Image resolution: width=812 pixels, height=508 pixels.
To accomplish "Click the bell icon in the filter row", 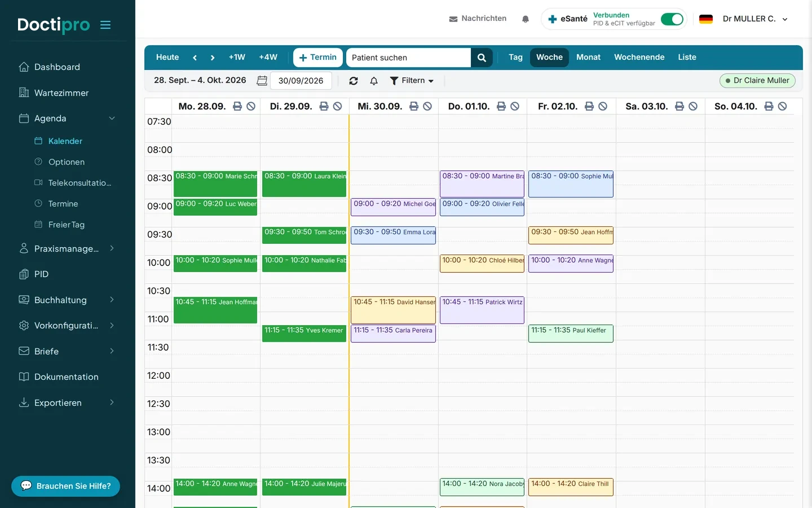I will [x=374, y=81].
